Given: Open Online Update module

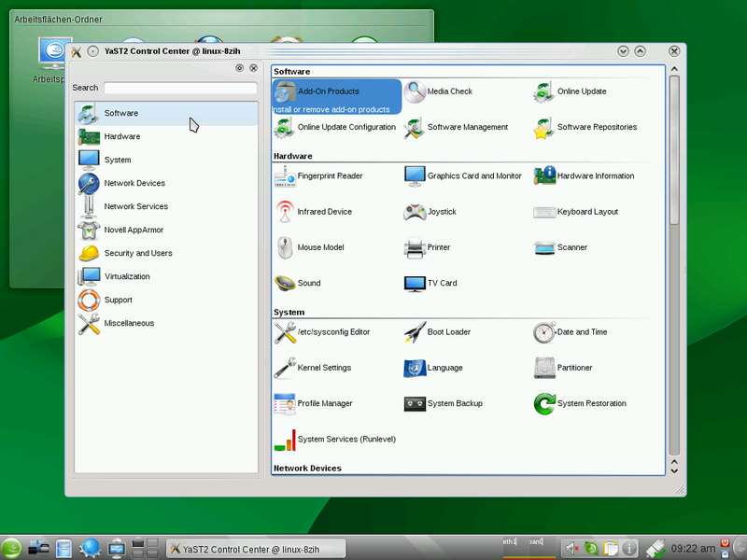Looking at the screenshot, I should click(x=570, y=91).
